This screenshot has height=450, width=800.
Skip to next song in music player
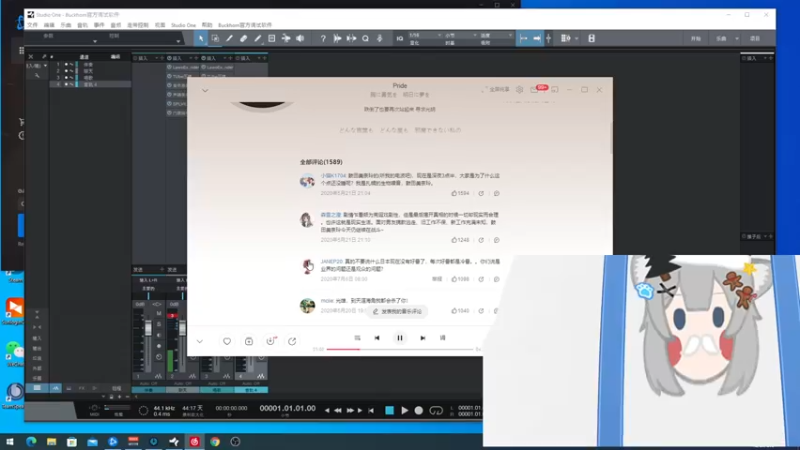[x=422, y=338]
